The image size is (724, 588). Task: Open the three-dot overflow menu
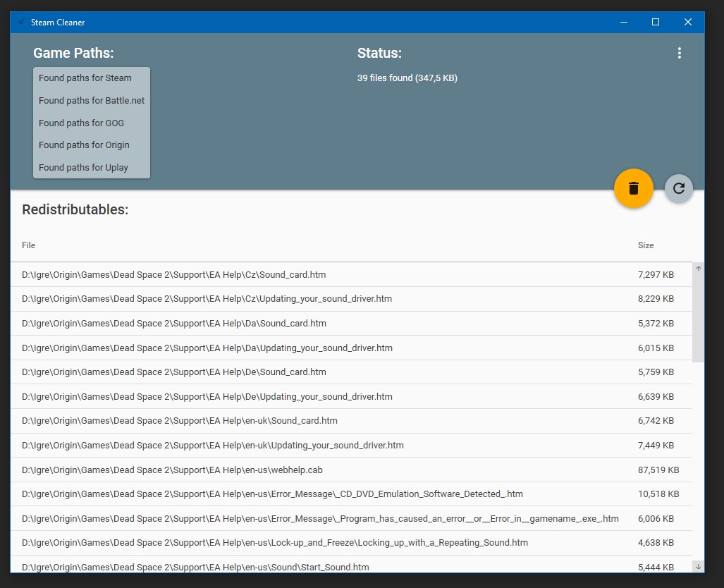[x=679, y=53]
